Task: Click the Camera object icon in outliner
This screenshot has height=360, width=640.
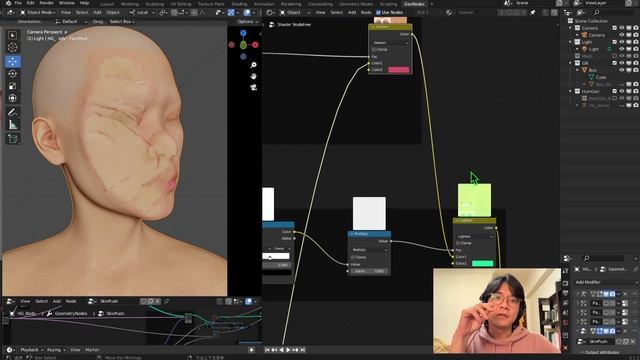Action: [x=584, y=35]
